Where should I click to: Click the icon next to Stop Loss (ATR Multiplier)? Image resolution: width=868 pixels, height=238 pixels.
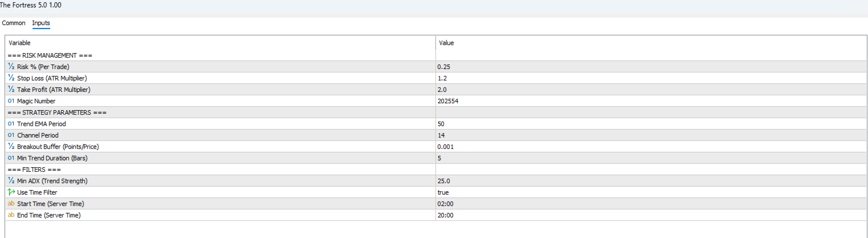tap(11, 78)
